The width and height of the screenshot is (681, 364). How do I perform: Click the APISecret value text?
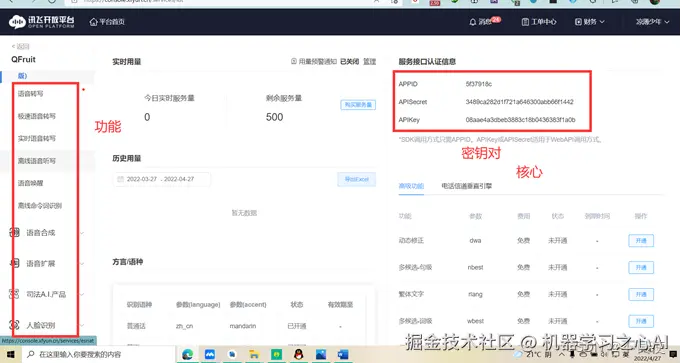[x=519, y=102]
